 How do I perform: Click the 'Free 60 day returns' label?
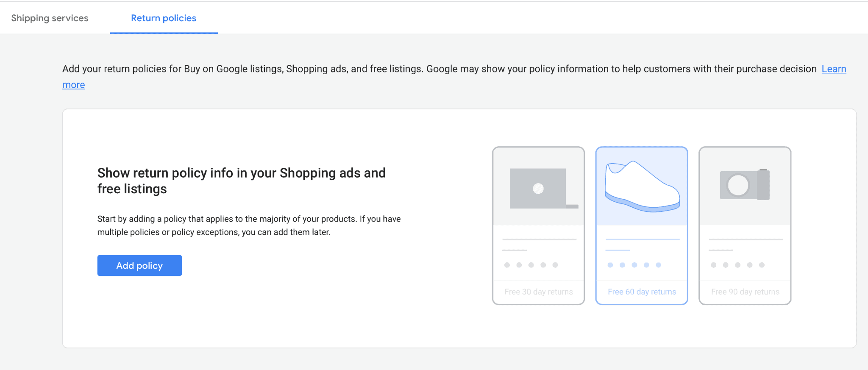pyautogui.click(x=642, y=292)
